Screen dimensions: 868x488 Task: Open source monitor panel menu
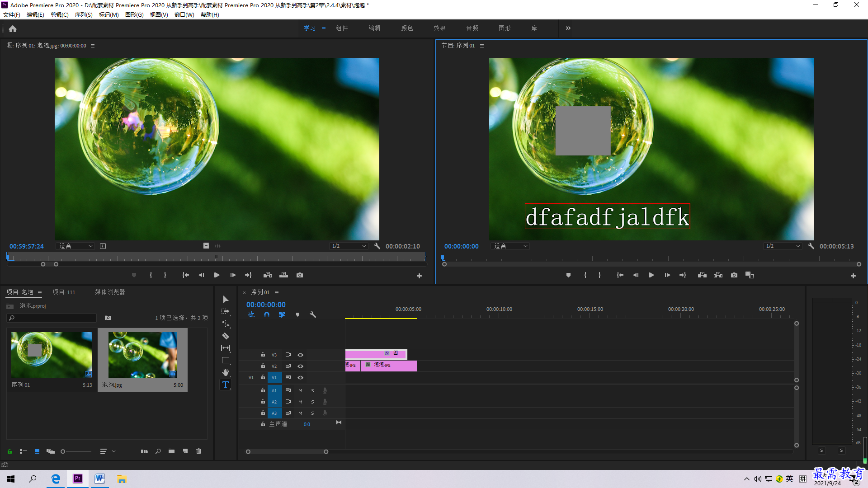[x=93, y=46]
